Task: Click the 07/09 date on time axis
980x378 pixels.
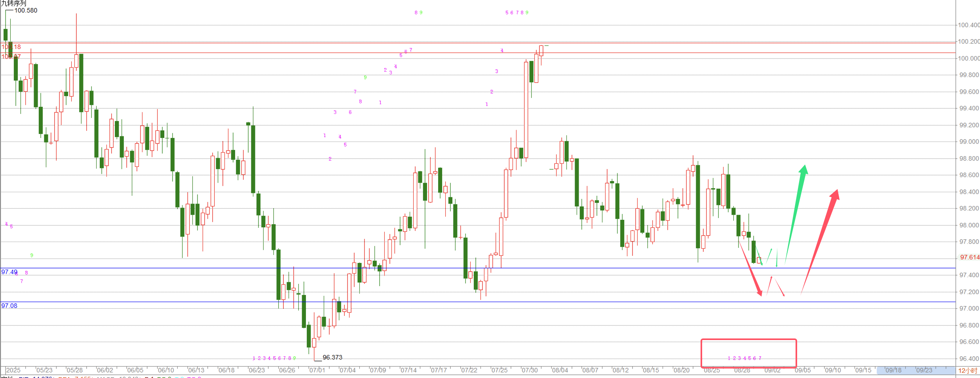Action: coord(378,370)
